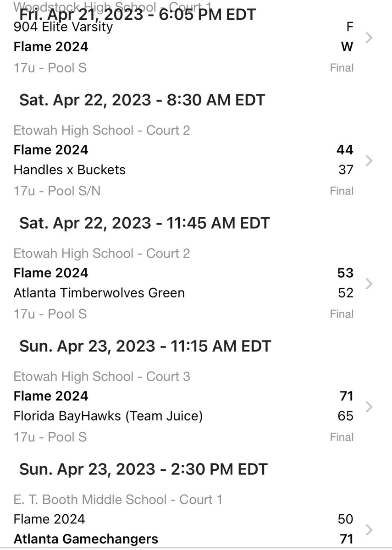This screenshot has width=392, height=550.
Task: Open the 904 Elite Varsity game chevron
Action: pyautogui.click(x=369, y=37)
